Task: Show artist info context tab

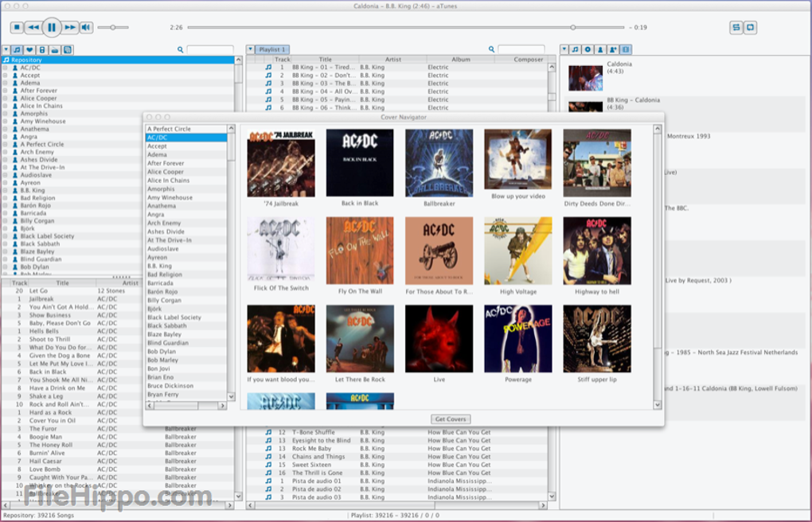Action: point(600,49)
